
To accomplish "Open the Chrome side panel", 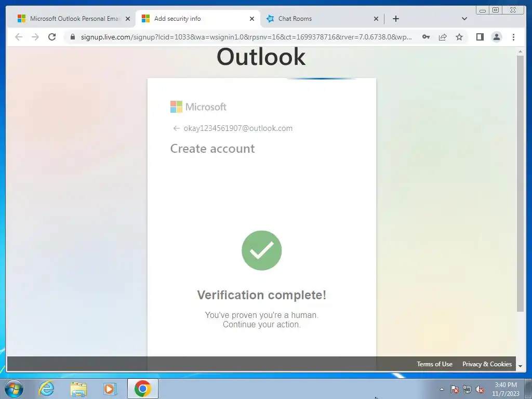I will point(480,37).
